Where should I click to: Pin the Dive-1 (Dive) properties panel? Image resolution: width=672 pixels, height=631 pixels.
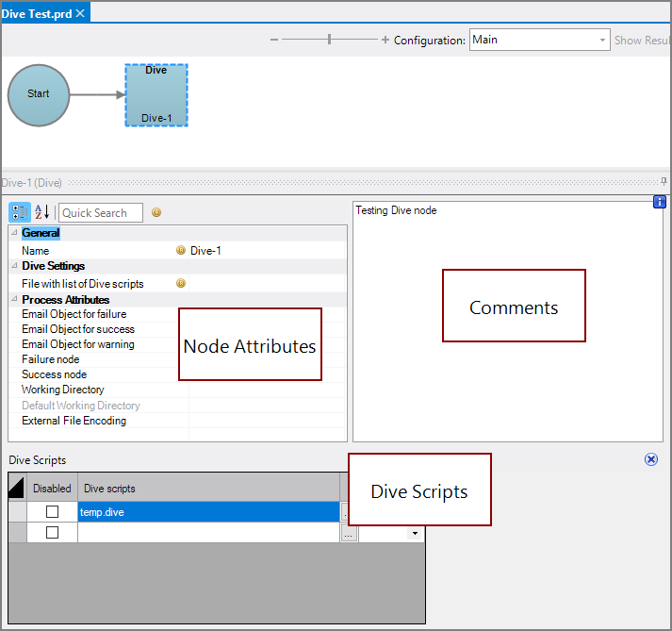[x=664, y=181]
